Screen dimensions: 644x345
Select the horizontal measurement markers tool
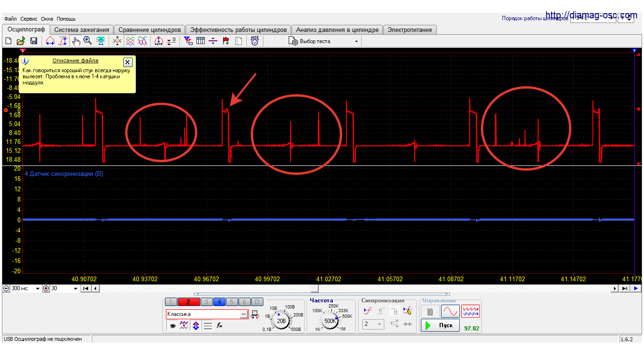pyautogui.click(x=50, y=41)
